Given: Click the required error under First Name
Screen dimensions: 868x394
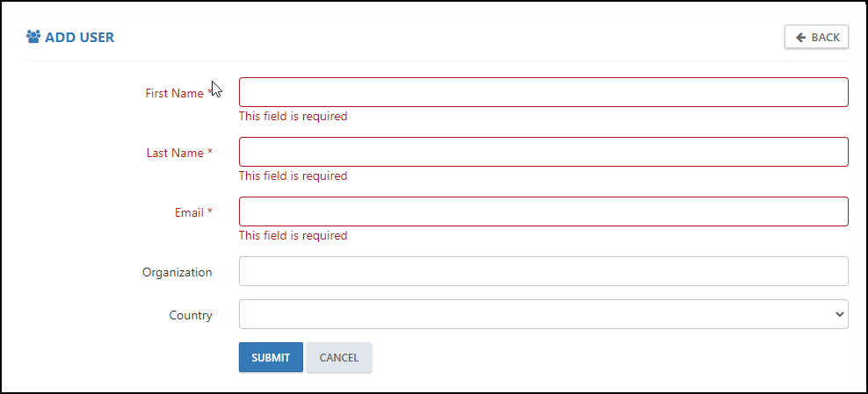Looking at the screenshot, I should point(293,116).
